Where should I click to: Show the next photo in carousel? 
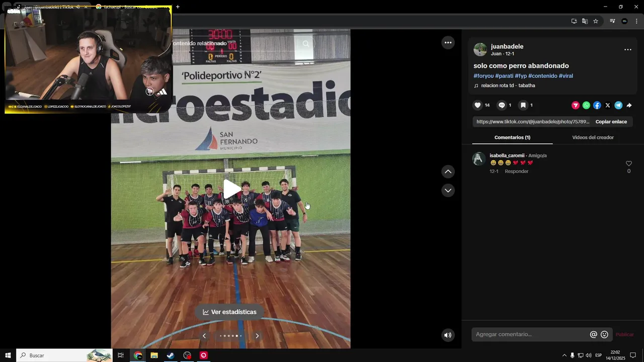257,336
